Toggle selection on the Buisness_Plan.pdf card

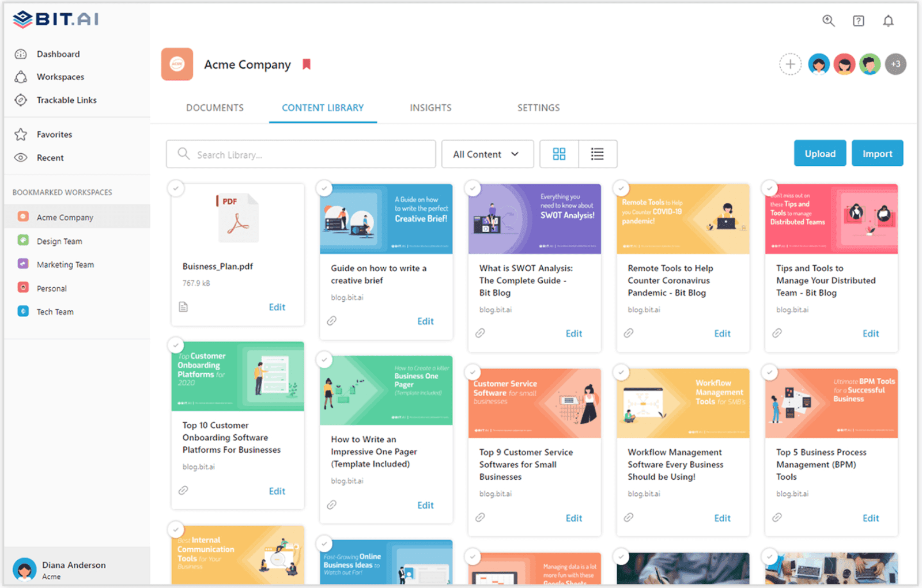point(176,188)
